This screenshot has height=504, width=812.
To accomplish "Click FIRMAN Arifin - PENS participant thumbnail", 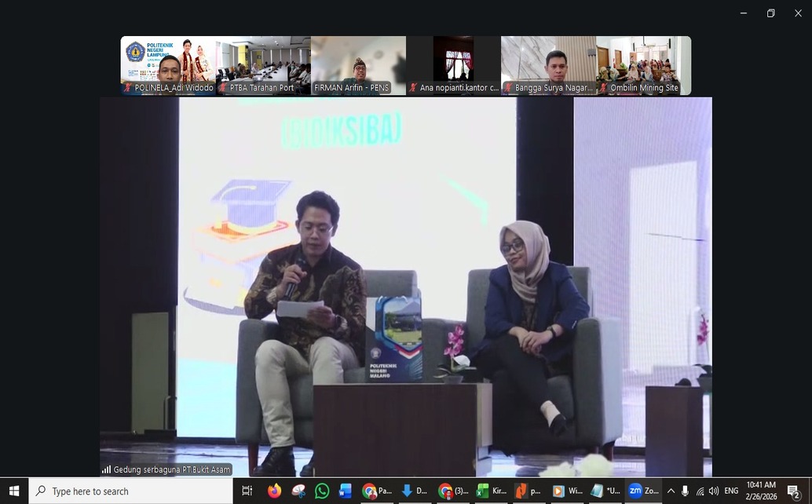I will point(358,66).
